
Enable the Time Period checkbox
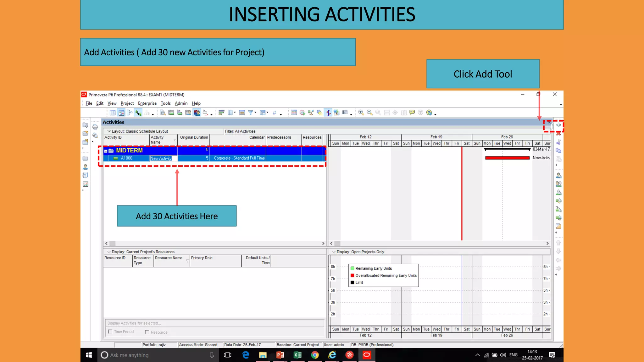[x=110, y=332]
